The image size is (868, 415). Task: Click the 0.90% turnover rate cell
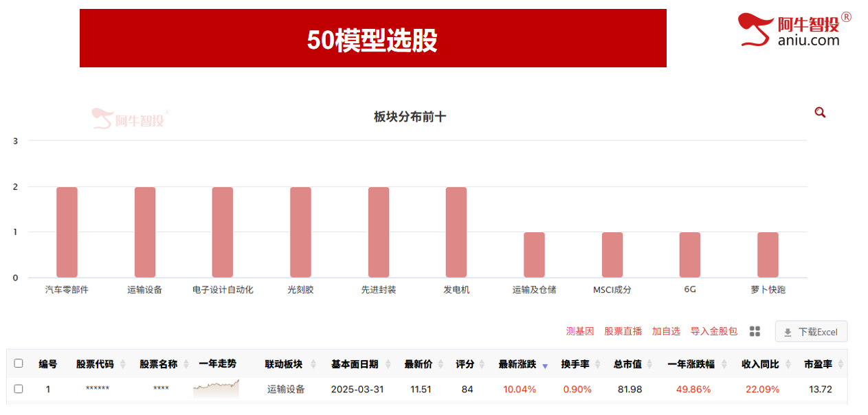coord(577,389)
